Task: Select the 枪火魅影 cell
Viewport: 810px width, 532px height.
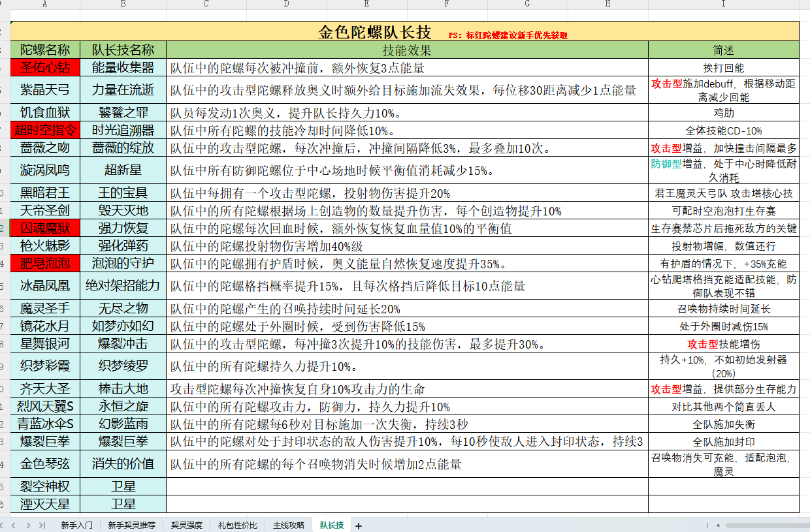Action: tap(45, 245)
